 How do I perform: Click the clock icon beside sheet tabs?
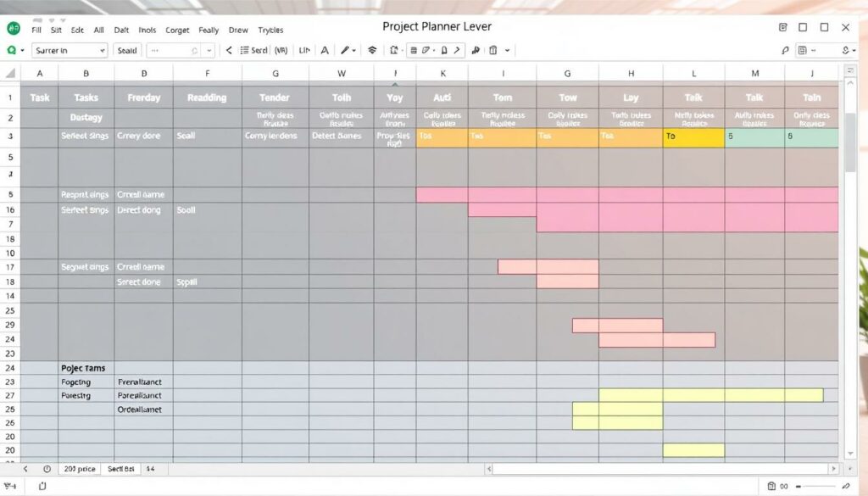pyautogui.click(x=47, y=469)
